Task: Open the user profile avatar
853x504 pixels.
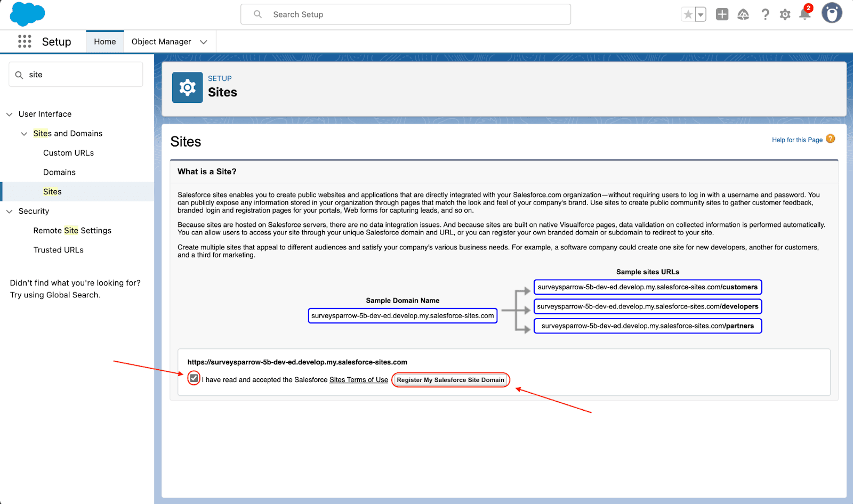Action: pos(831,13)
